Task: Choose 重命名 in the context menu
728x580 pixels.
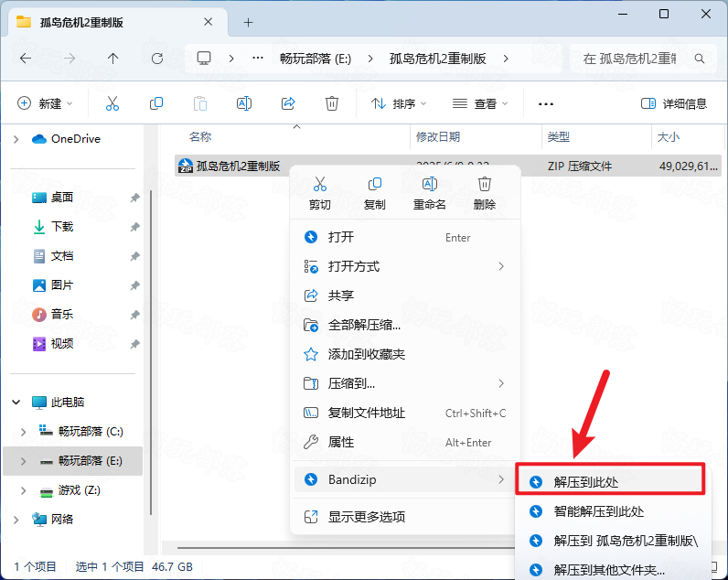Action: point(430,193)
